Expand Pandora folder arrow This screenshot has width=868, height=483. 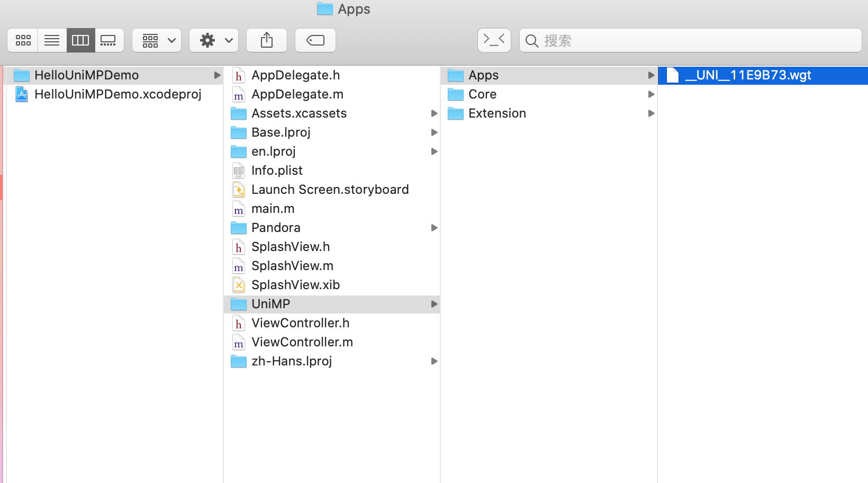[434, 228]
